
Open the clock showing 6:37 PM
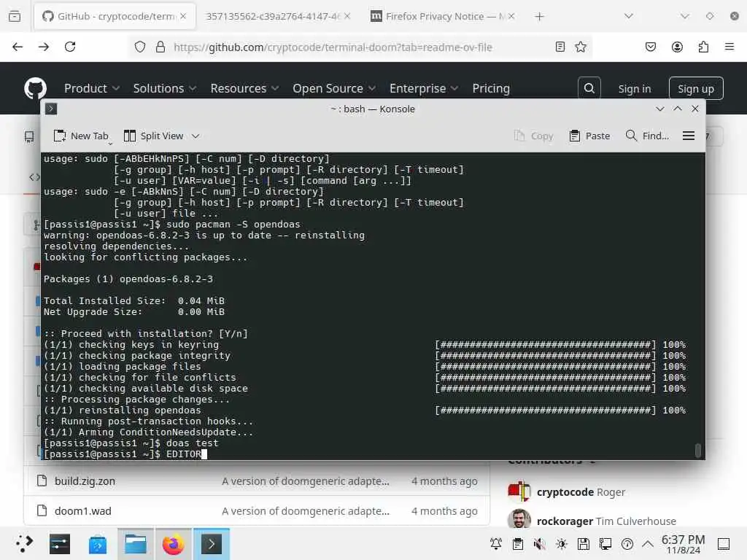[683, 544]
